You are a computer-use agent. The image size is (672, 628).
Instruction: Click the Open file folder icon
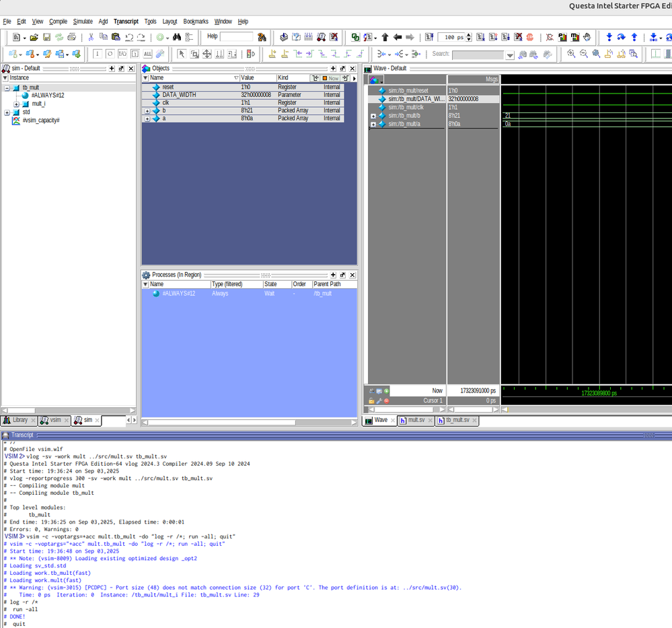(x=34, y=38)
